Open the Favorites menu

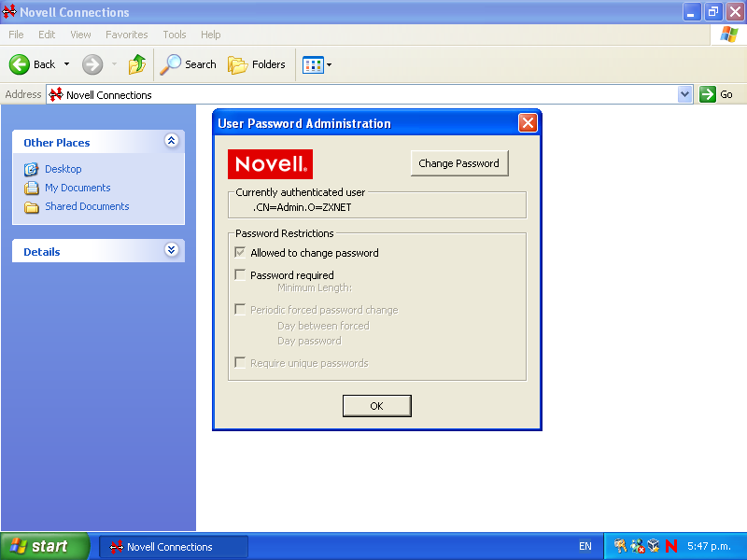pyautogui.click(x=127, y=35)
